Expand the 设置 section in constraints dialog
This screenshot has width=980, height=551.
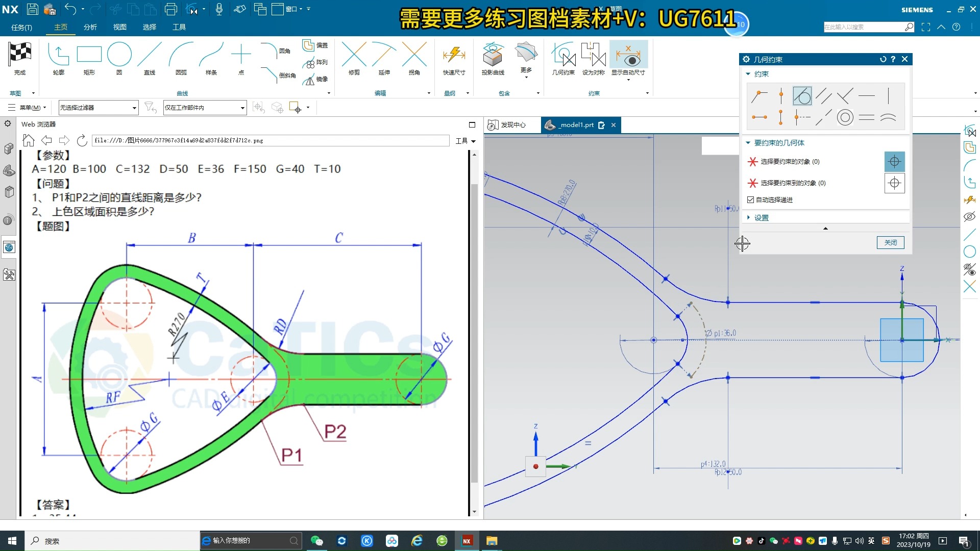[x=761, y=217]
